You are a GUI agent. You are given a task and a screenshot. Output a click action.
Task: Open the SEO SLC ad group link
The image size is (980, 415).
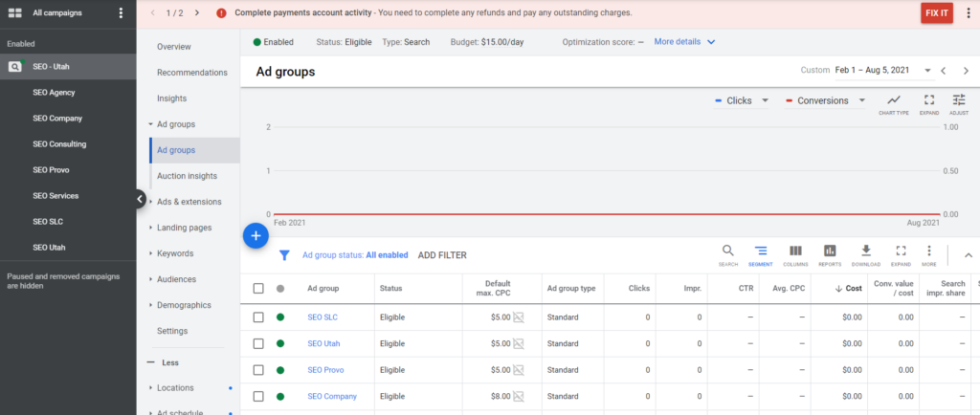coord(323,317)
